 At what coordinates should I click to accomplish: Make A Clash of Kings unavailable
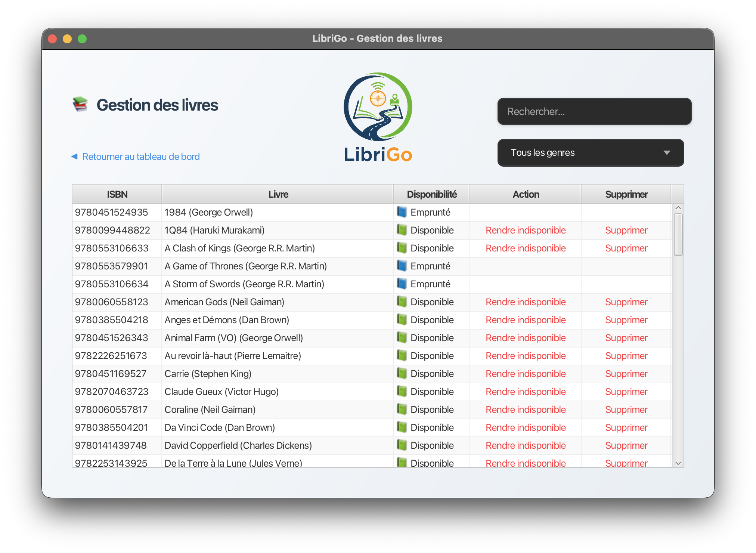coord(525,248)
